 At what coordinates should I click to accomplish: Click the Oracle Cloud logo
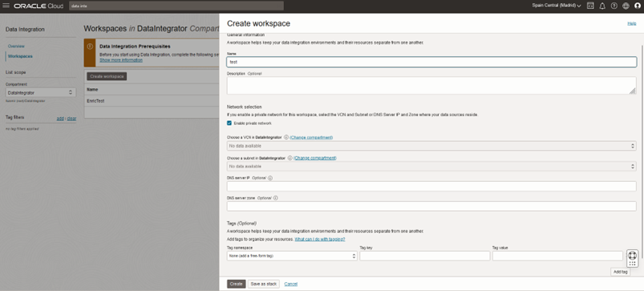[x=38, y=6]
